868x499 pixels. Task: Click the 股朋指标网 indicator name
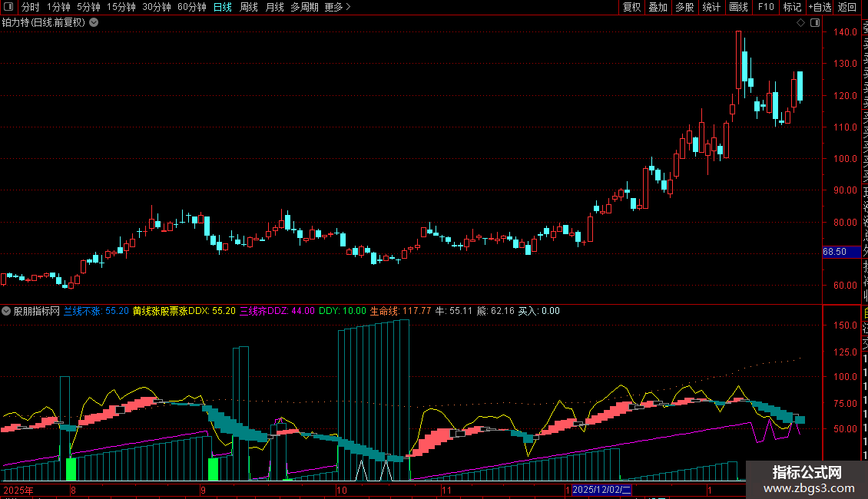[37, 312]
